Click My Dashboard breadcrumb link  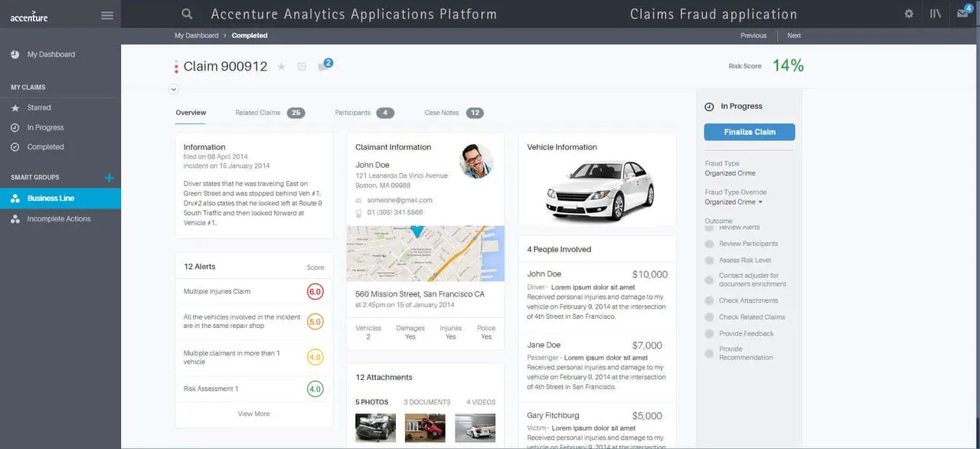(196, 35)
